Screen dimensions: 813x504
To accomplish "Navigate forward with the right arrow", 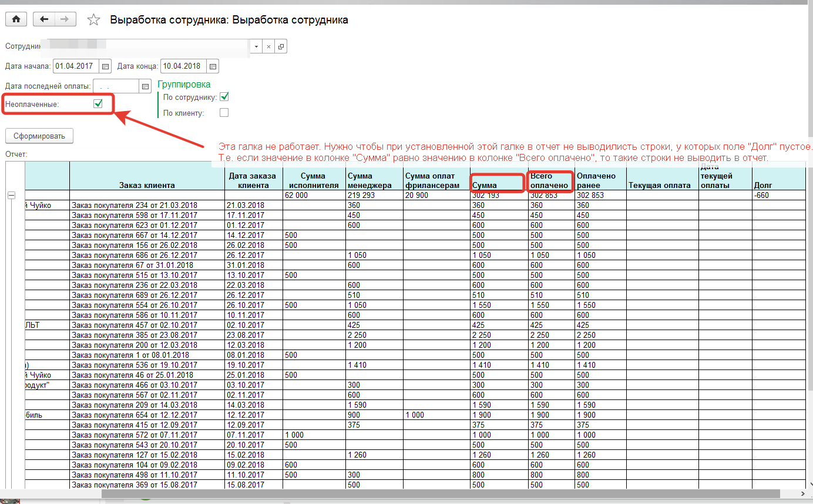I will pyautogui.click(x=65, y=19).
